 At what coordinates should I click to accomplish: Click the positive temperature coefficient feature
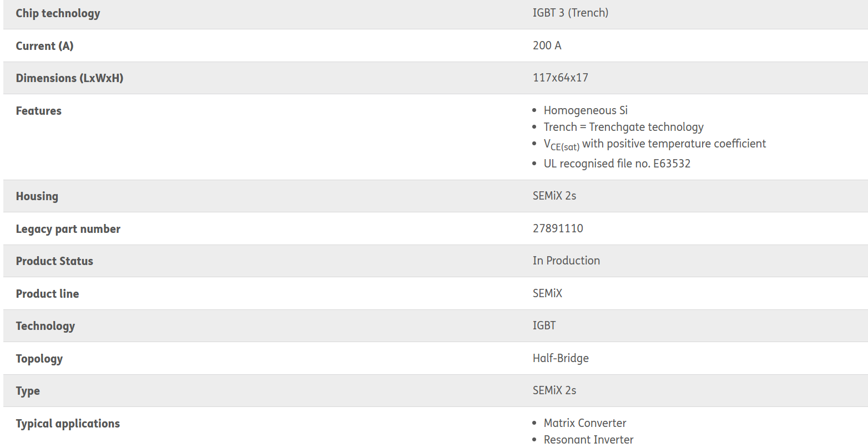654,144
